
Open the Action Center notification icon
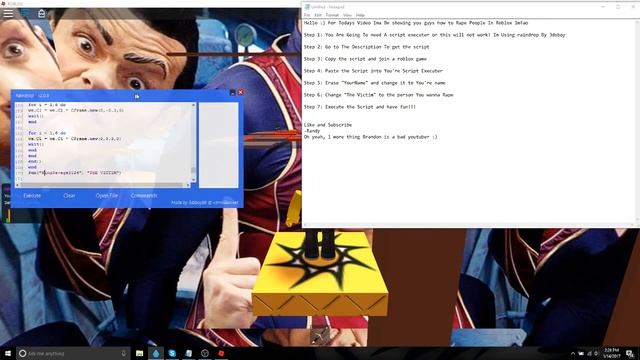click(x=630, y=353)
